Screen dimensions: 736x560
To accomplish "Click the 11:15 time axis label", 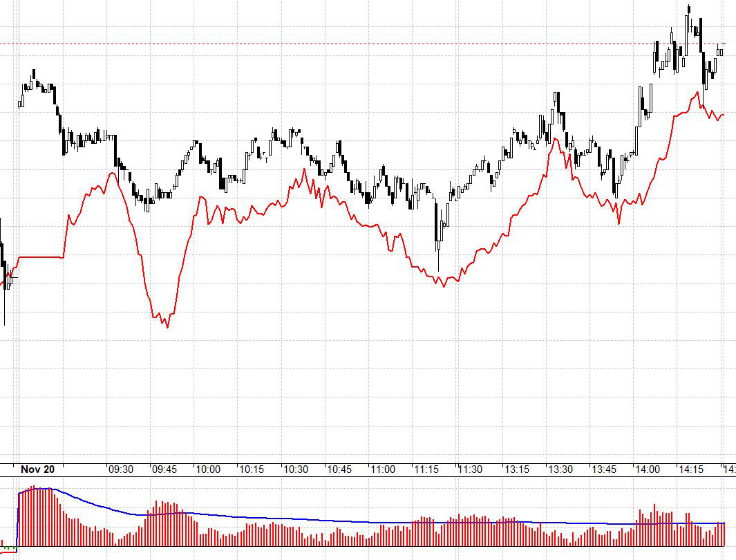I will [426, 469].
